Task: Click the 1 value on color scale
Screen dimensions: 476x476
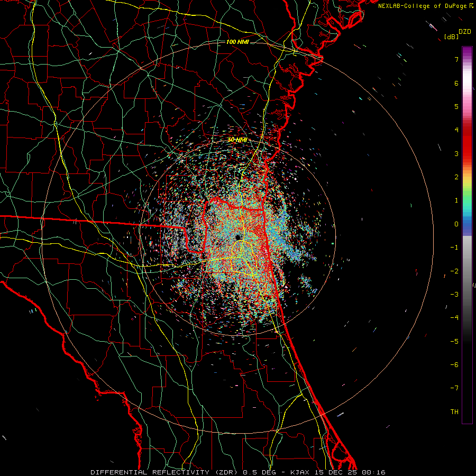Action: (456, 200)
